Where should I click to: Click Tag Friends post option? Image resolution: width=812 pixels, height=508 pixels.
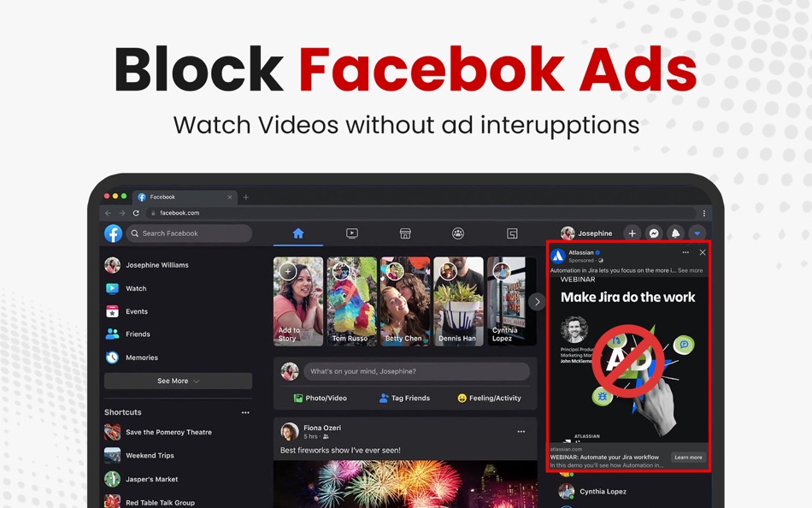point(405,399)
